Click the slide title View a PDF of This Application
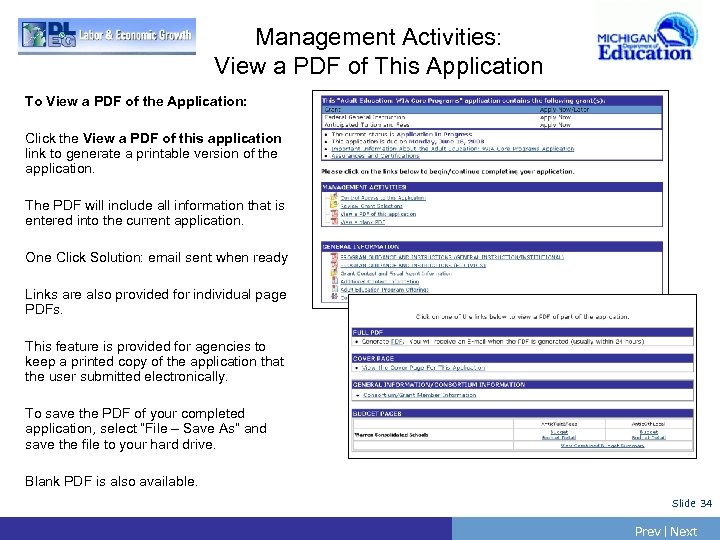The image size is (720, 540). tap(378, 66)
